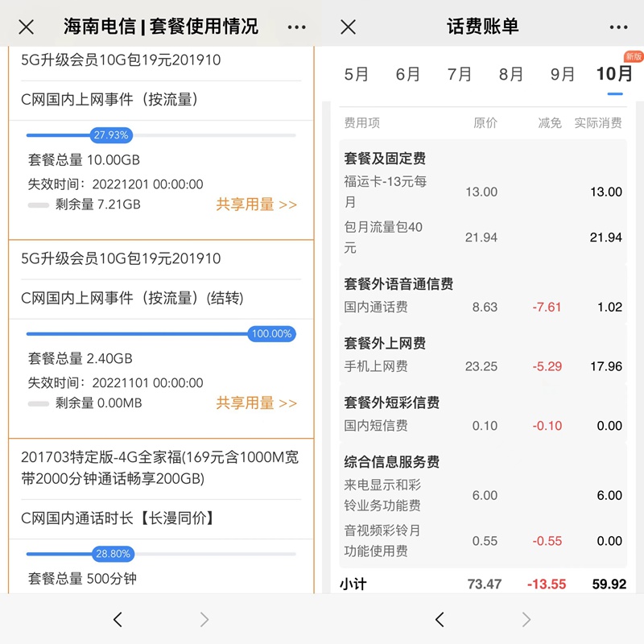The image size is (644, 644).
Task: Click the 国内通话费 fee item
Action: [376, 307]
